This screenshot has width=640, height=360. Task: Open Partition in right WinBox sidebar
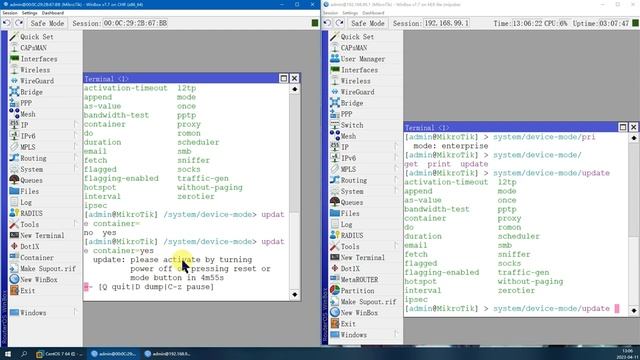[x=357, y=290]
